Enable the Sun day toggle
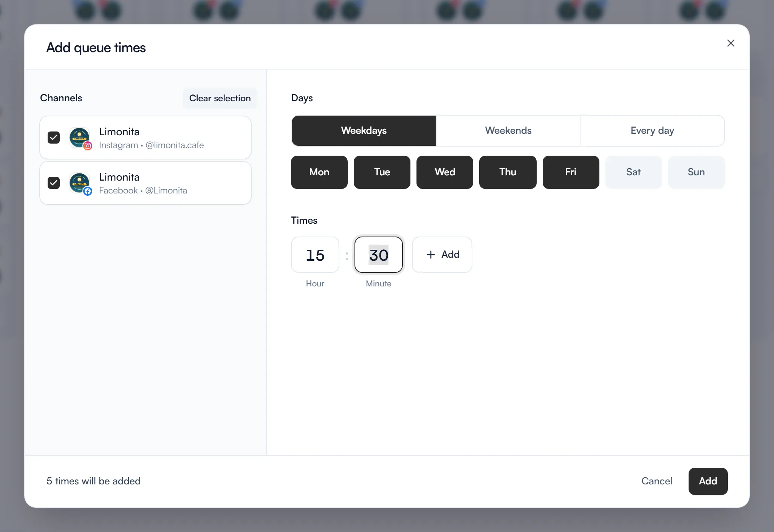774x532 pixels. point(696,172)
